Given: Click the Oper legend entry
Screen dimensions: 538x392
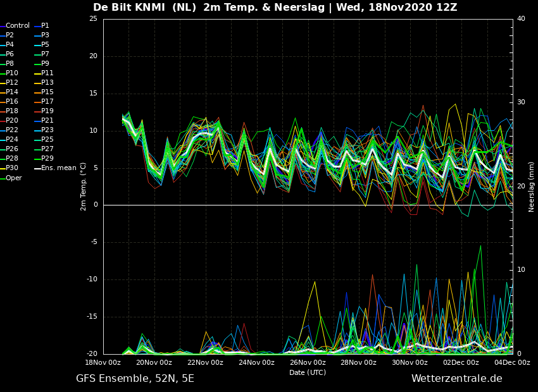Looking at the screenshot, I should click(11, 178).
